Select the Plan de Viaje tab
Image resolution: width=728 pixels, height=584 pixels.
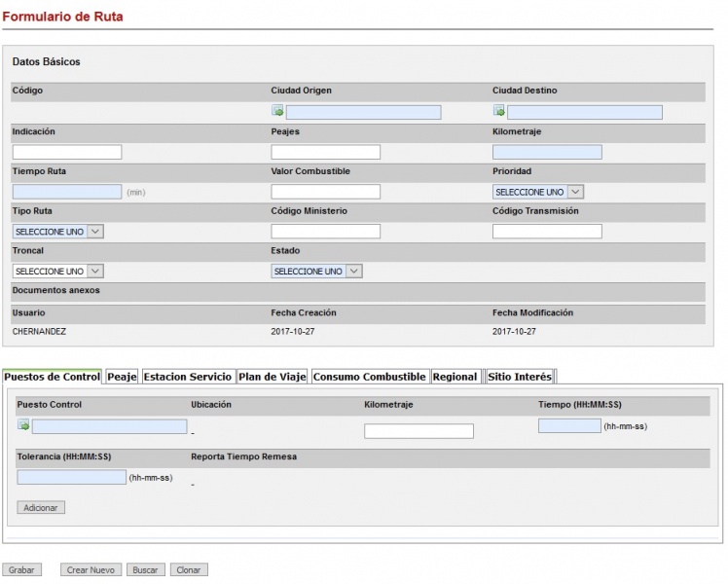coord(272,377)
